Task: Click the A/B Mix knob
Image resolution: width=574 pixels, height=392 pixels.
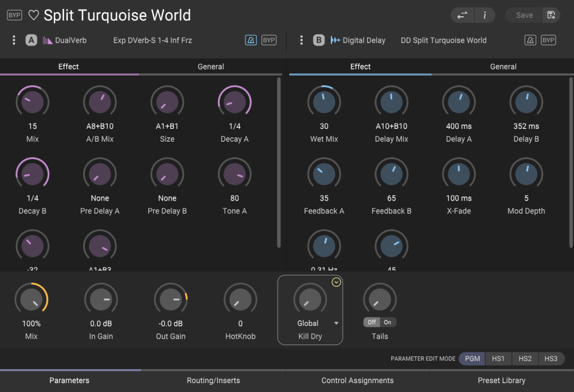Action: [100, 102]
